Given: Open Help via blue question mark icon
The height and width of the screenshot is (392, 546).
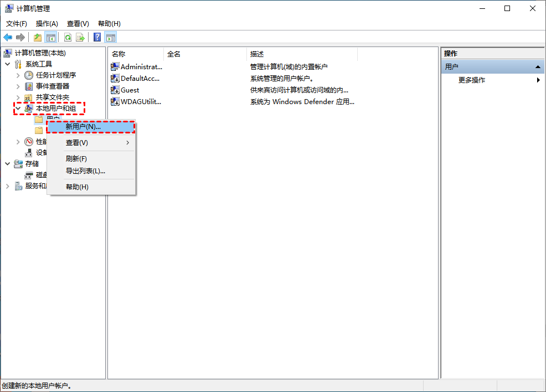Looking at the screenshot, I should (x=97, y=37).
